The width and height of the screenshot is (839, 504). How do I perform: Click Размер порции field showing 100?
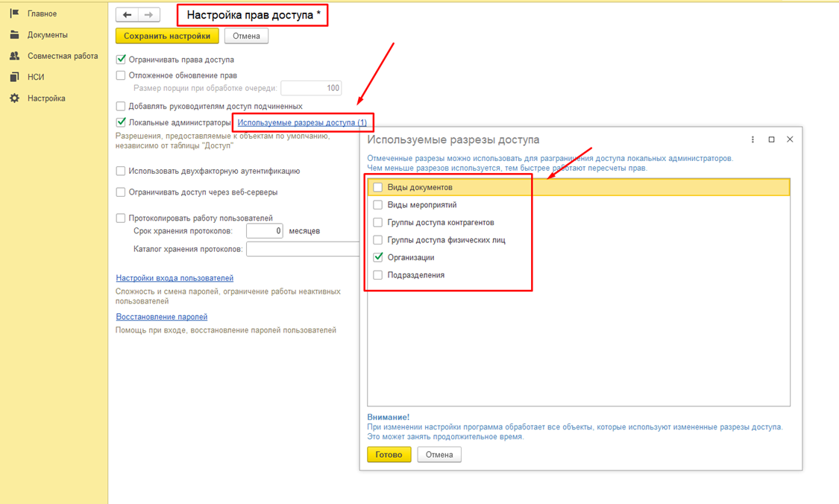[x=312, y=88]
